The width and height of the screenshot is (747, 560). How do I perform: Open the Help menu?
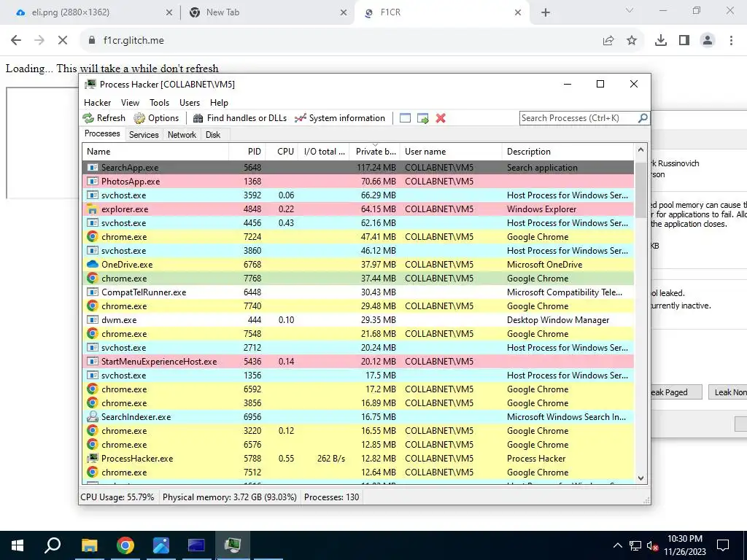coord(219,102)
